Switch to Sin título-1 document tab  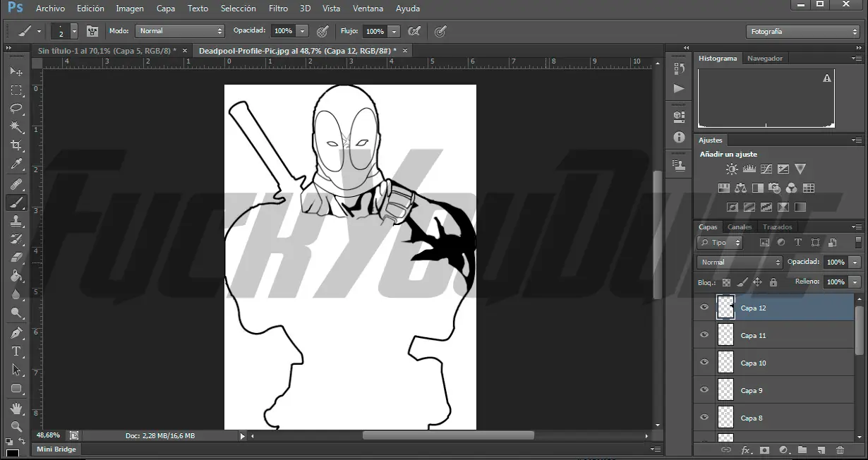click(x=106, y=51)
